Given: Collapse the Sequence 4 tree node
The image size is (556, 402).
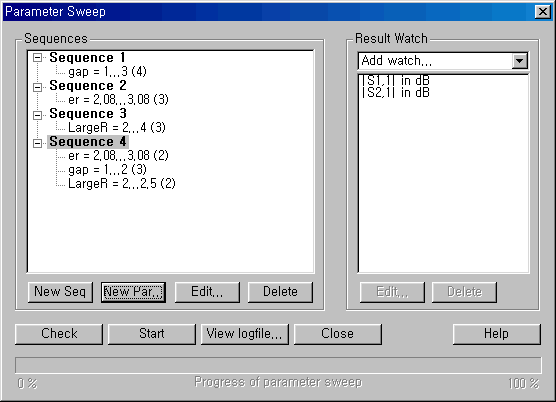Looking at the screenshot, I should [38, 143].
